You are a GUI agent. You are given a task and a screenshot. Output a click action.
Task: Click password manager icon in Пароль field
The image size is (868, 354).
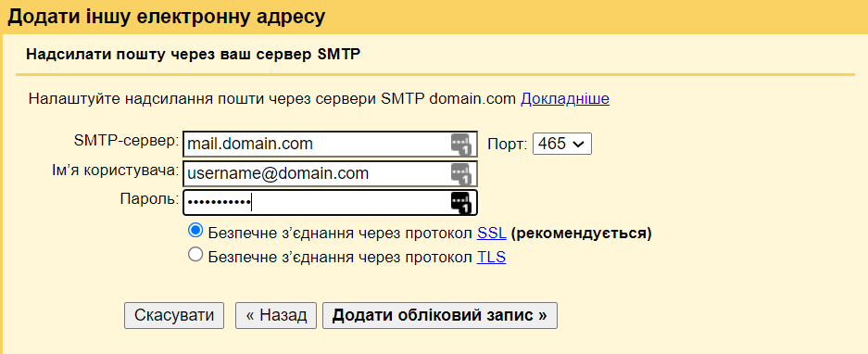tap(460, 203)
